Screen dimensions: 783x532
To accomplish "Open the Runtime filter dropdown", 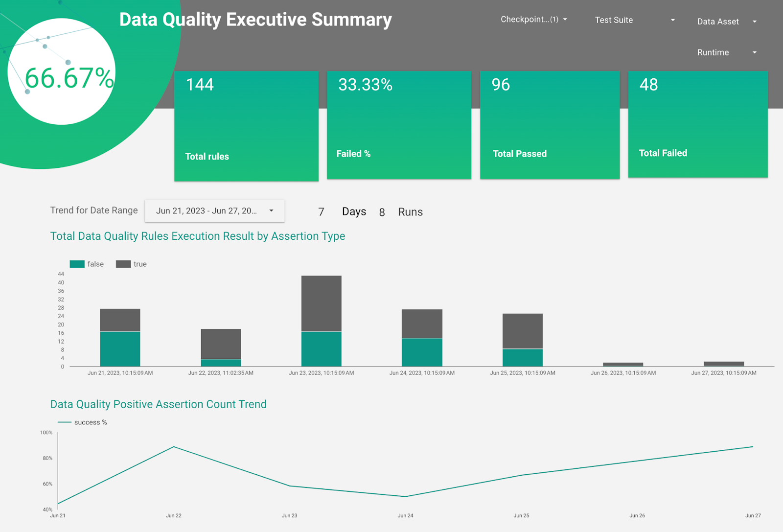I will (x=727, y=52).
